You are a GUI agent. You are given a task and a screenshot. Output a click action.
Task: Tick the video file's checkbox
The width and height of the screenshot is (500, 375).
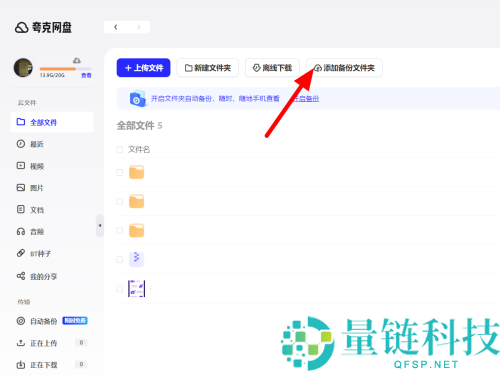(120, 289)
